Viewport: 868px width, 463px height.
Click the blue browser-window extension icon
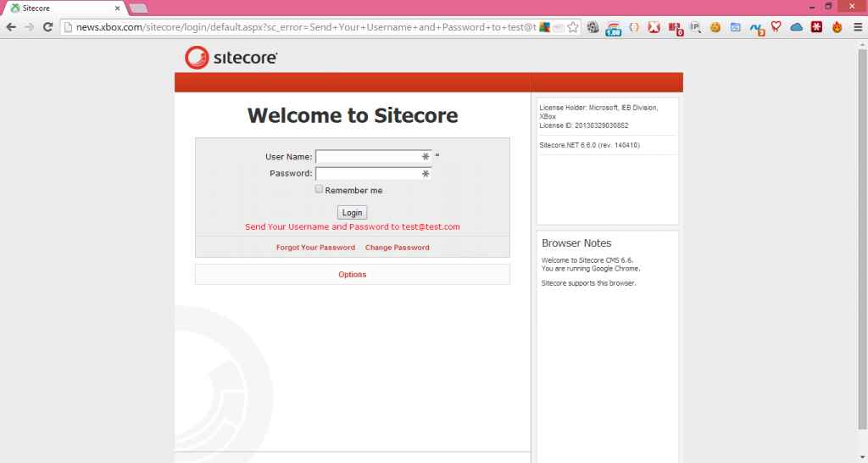[x=735, y=27]
